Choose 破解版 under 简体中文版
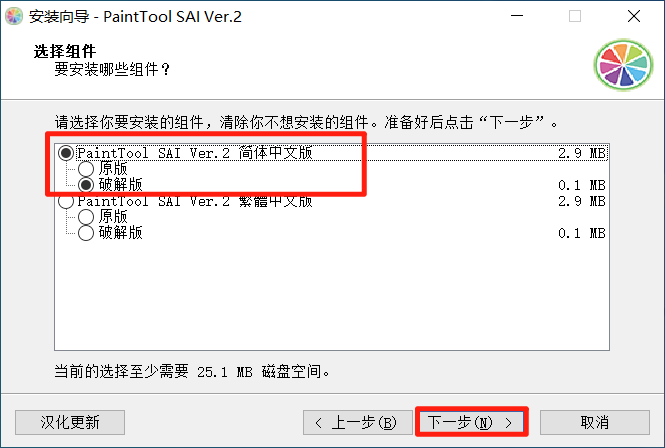 86,185
